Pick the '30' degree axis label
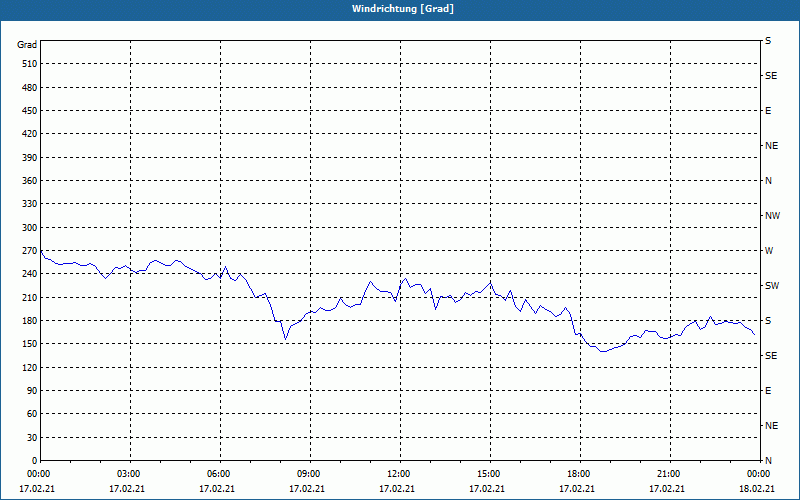The width and height of the screenshot is (800, 500). tap(32, 437)
